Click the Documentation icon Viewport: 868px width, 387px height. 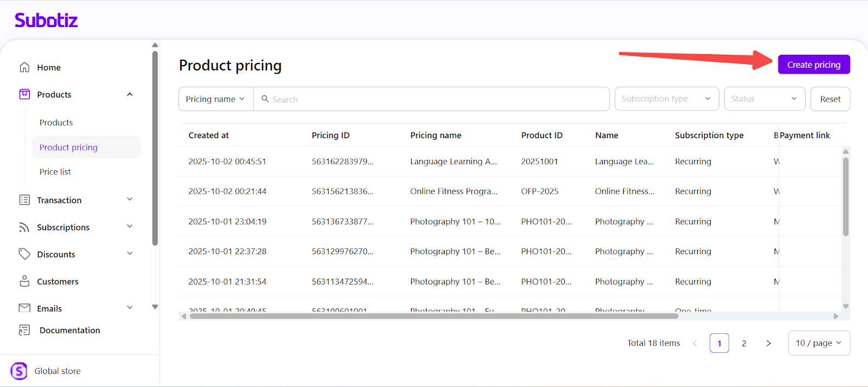click(x=24, y=330)
